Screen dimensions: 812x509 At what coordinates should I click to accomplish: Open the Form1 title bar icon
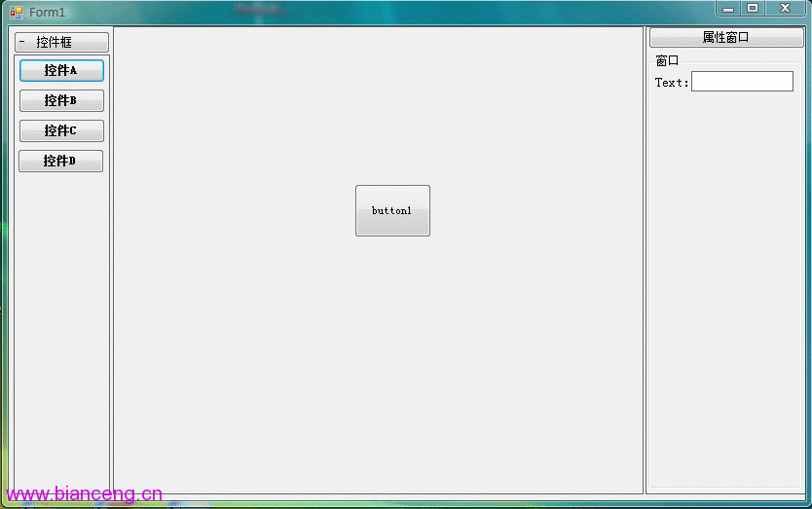click(x=17, y=12)
